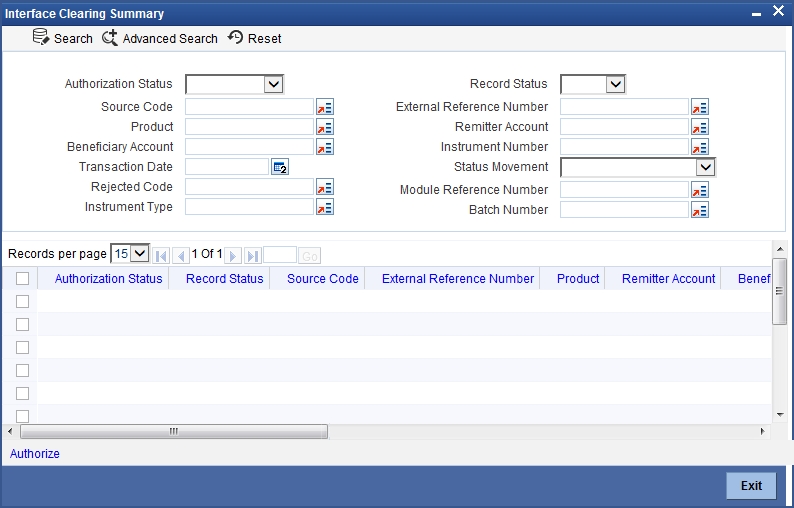Open lookup list for Instrument Type
Screen dimensions: 794x508
coord(325,207)
